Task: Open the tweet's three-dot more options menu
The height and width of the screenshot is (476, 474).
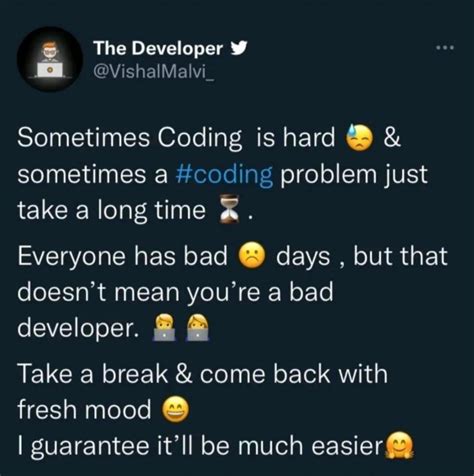Action: (x=445, y=48)
